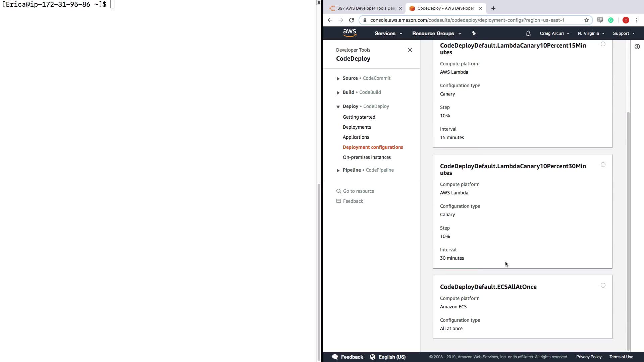The width and height of the screenshot is (644, 362).
Task: Expand the Source CodeCommit section
Action: [x=338, y=78]
